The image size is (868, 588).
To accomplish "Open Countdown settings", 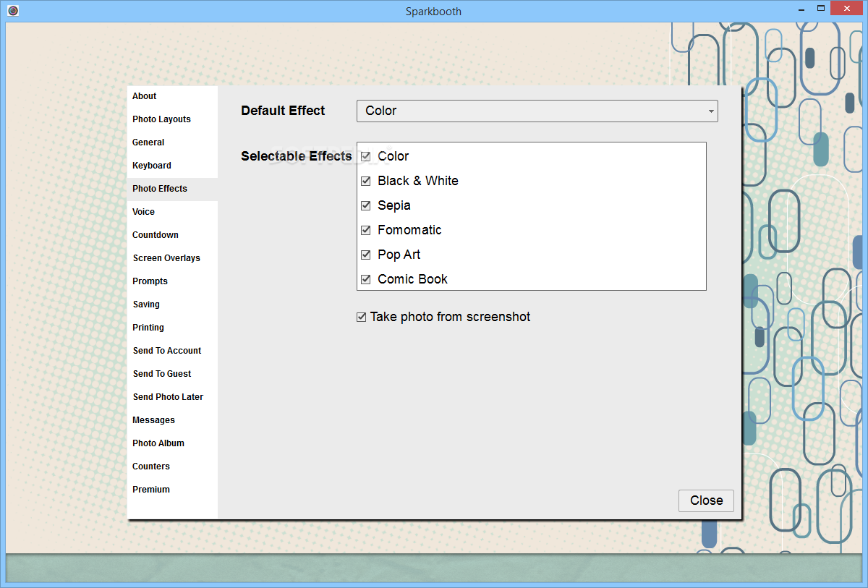I will pos(172,235).
